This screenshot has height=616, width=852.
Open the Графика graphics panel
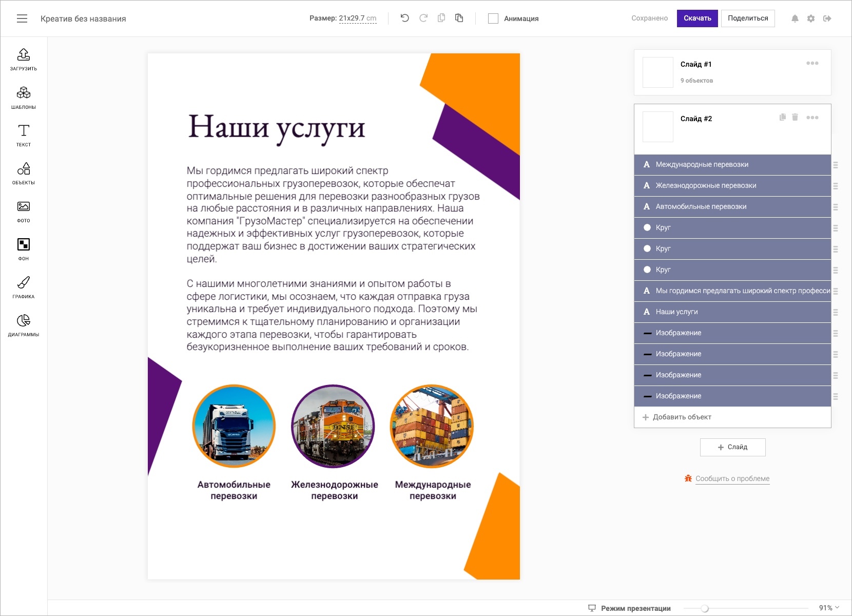coord(24,287)
